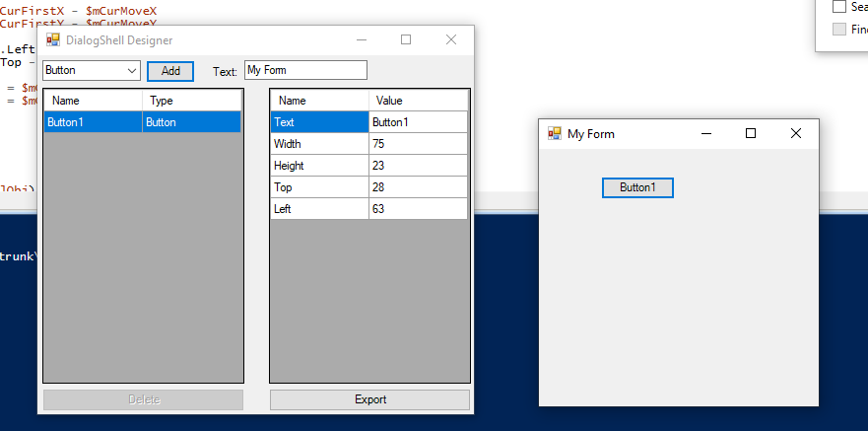This screenshot has width=868, height=431.
Task: Select the Width property value cell 75
Action: (418, 144)
